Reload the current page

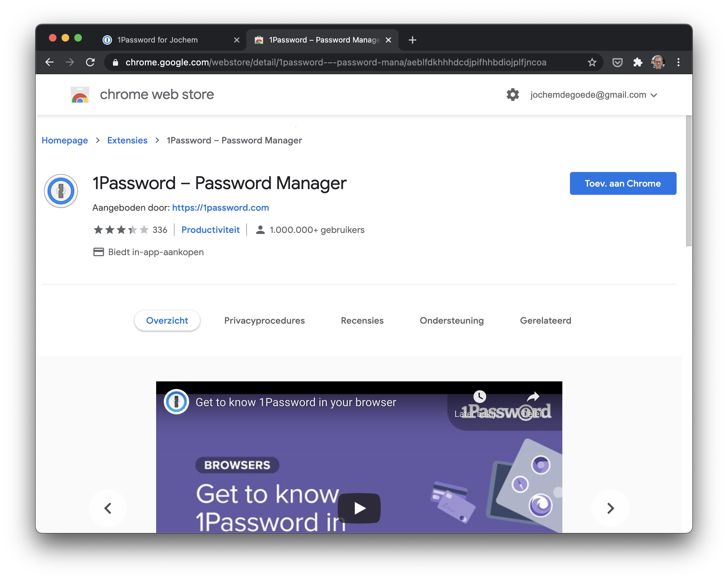(x=90, y=62)
